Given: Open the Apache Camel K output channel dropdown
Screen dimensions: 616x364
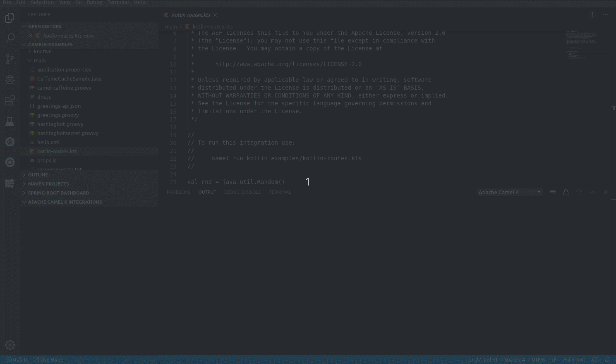Looking at the screenshot, I should click(x=509, y=192).
